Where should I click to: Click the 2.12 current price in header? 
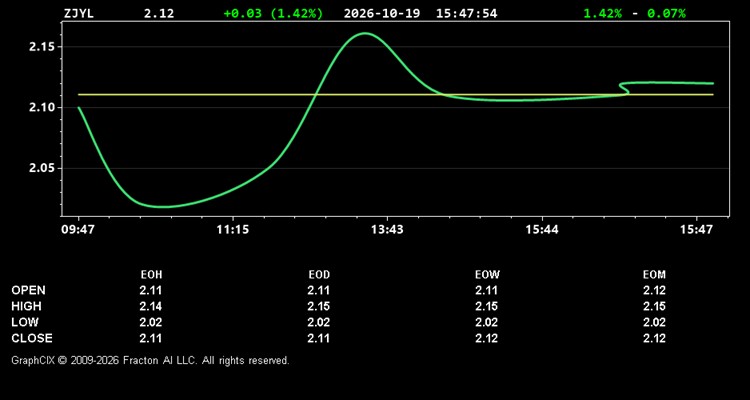click(x=159, y=13)
